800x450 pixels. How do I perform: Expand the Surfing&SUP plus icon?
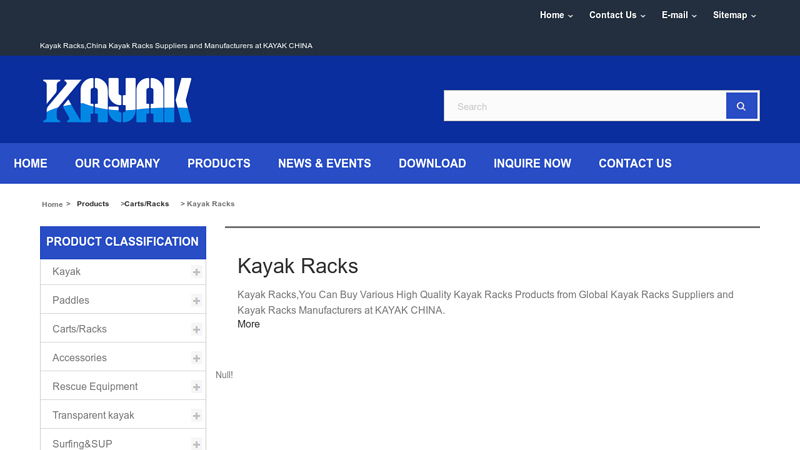pos(196,444)
